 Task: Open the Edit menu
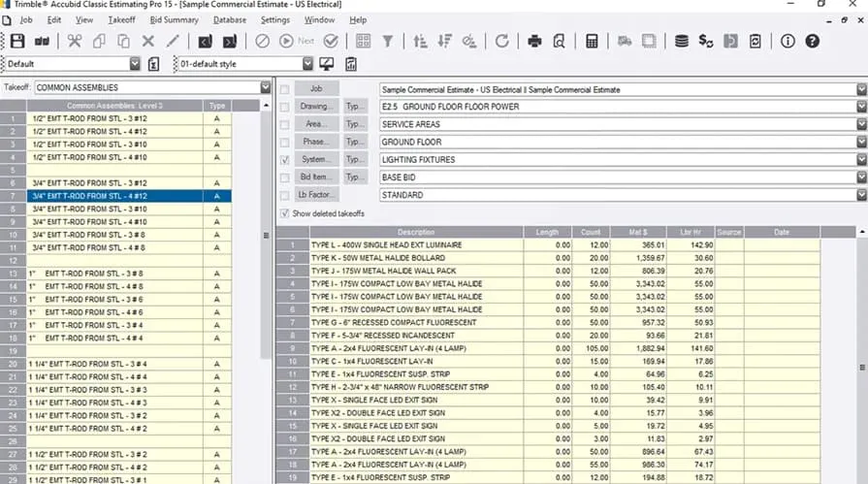tap(54, 20)
